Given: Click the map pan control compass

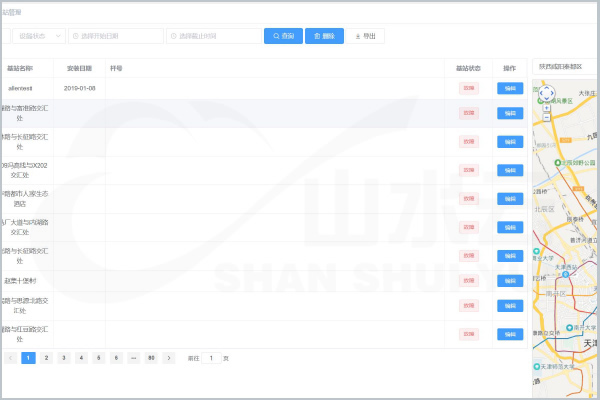Looking at the screenshot, I should [x=546, y=92].
